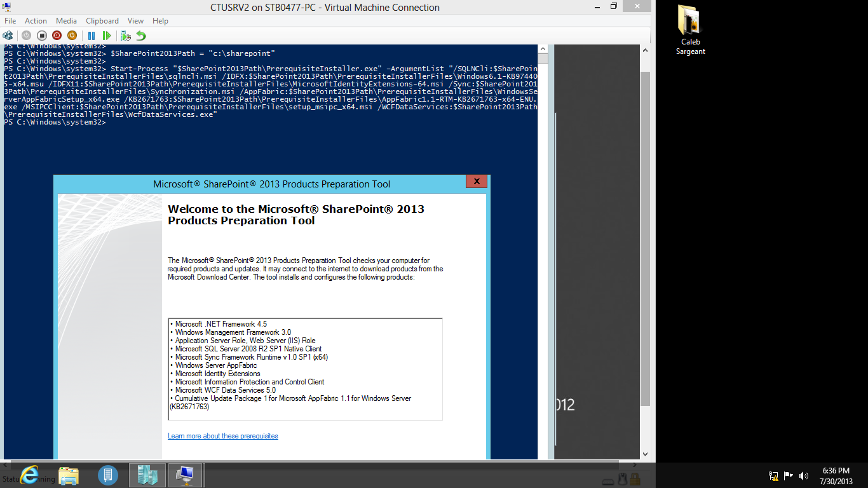This screenshot has height=488, width=868.
Task: Click the grayed Start VM toolbar button
Action: (26, 36)
